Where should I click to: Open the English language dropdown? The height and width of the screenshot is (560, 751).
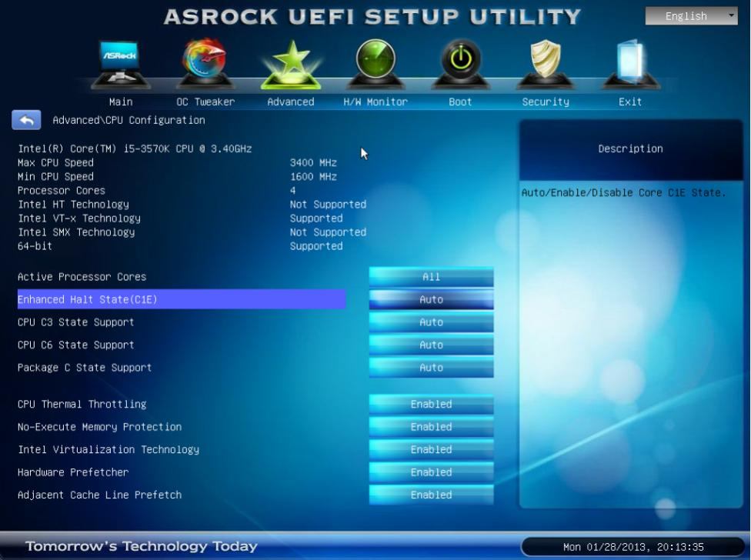pyautogui.click(x=691, y=16)
